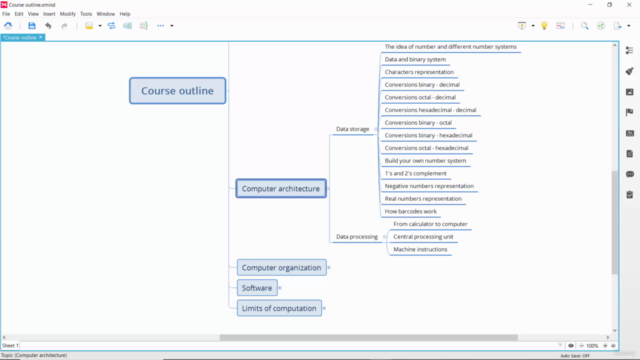The width and height of the screenshot is (640, 360).
Task: Go to the Home icon in toolbar
Action: (8, 26)
